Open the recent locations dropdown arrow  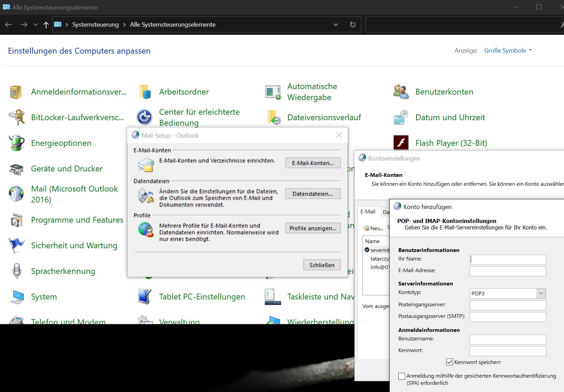(36, 25)
